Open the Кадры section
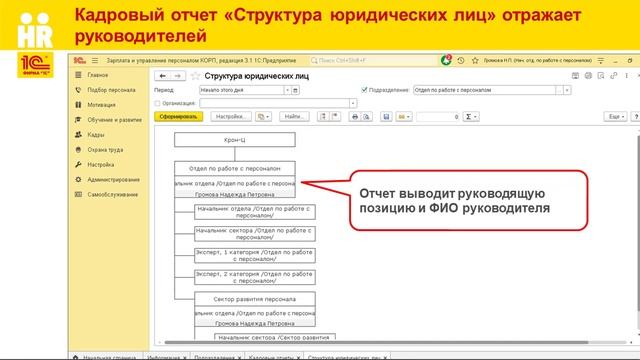 pos(96,135)
